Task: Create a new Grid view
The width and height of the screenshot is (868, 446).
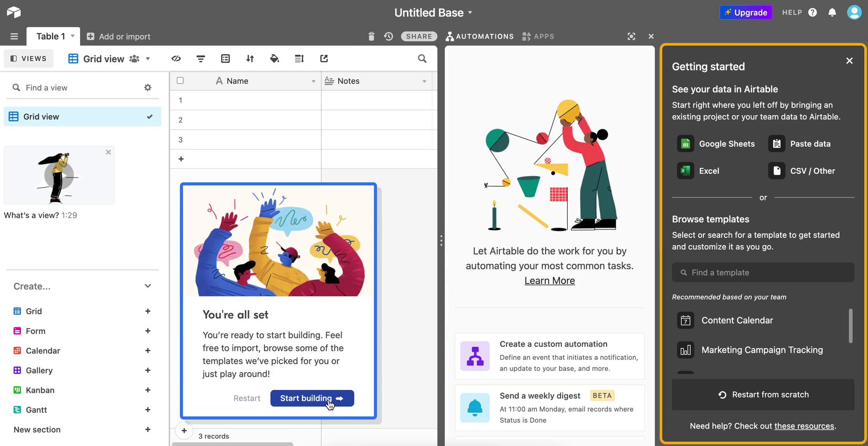Action: 148,311
